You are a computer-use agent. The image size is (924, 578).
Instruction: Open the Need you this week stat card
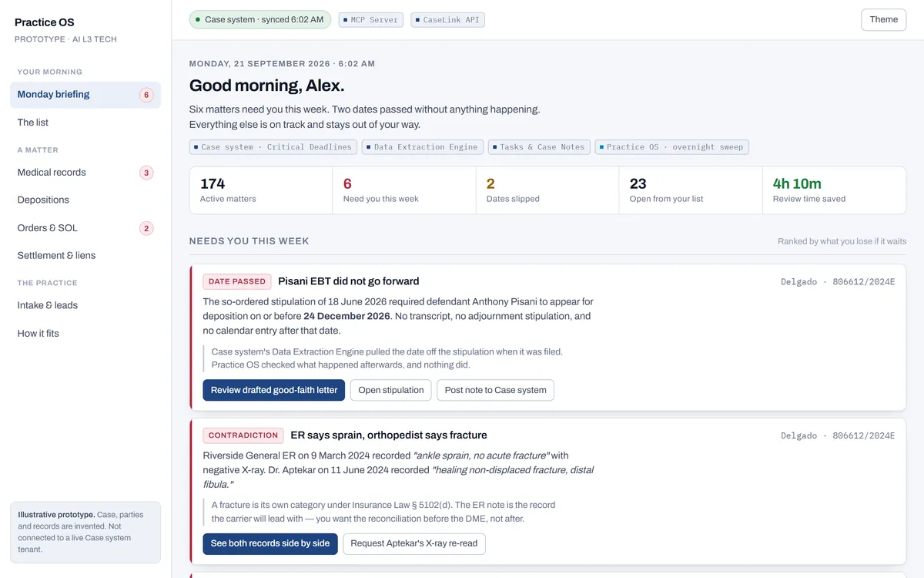(x=404, y=191)
